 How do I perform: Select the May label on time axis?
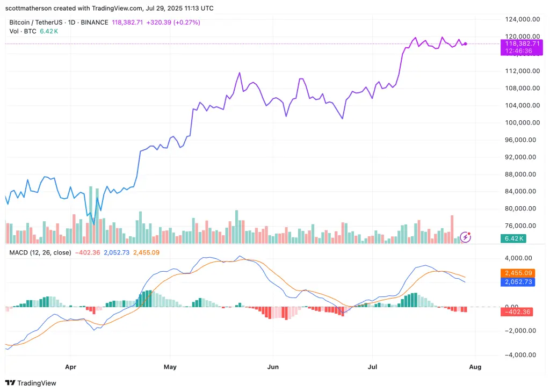[170, 367]
